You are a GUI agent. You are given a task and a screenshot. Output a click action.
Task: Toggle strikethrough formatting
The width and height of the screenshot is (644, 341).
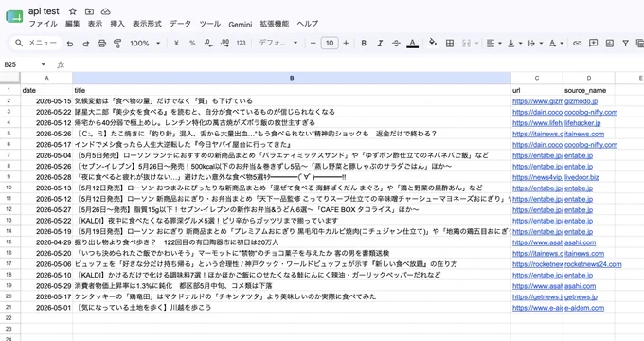[x=396, y=43]
